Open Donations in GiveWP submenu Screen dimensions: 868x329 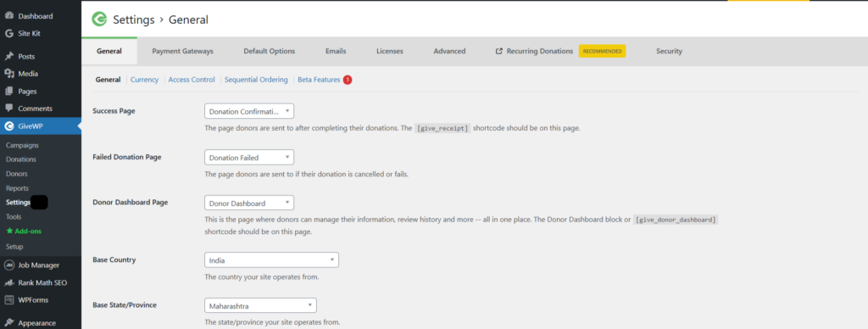pyautogui.click(x=21, y=159)
